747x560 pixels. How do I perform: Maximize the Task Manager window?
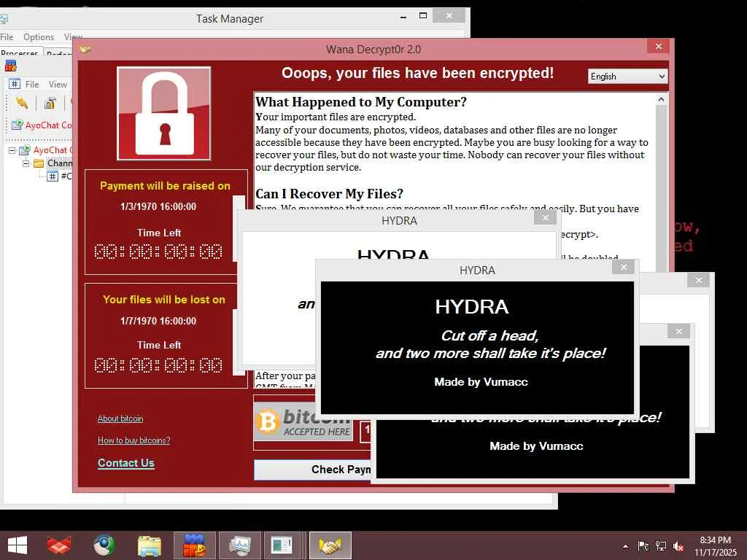422,16
